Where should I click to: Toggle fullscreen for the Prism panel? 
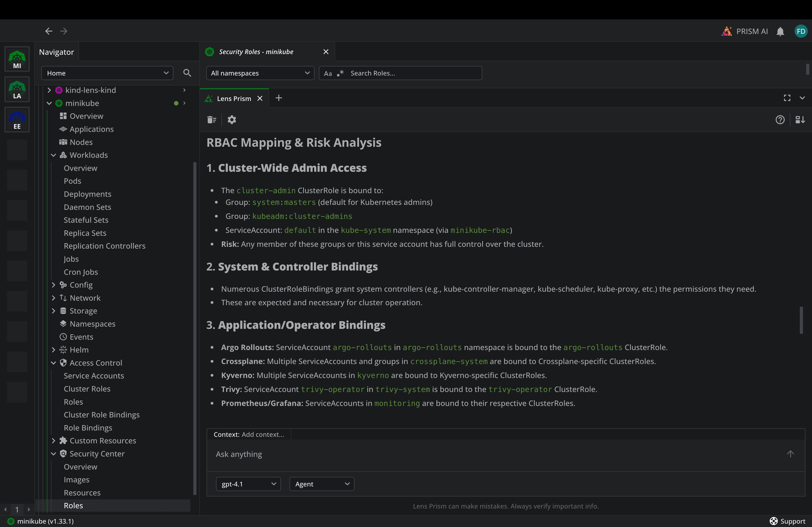[x=787, y=98]
